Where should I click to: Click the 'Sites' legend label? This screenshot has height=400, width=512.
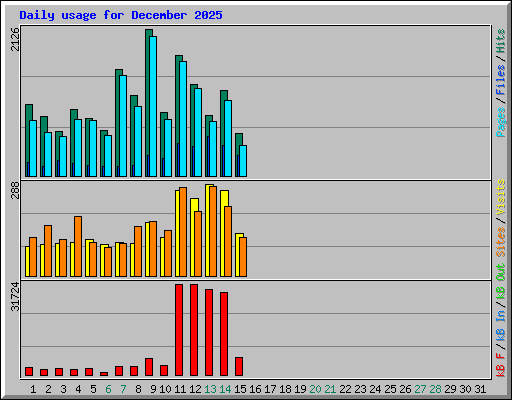pyautogui.click(x=501, y=242)
